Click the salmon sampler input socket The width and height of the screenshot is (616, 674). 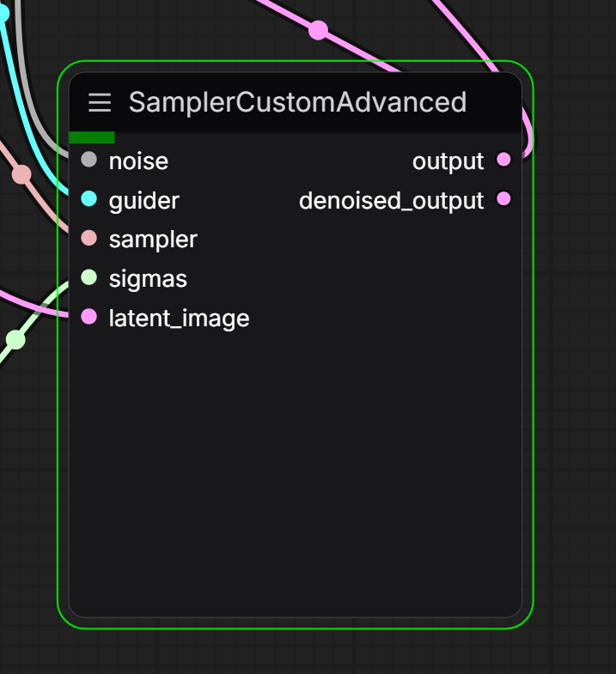point(89,238)
